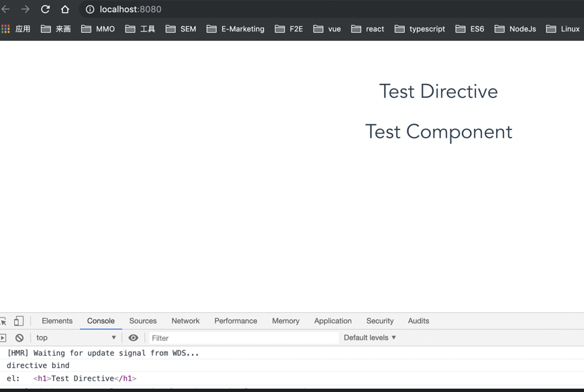Screen dimensions: 584x392
Task: Switch to the Console tab
Action: [101, 321]
